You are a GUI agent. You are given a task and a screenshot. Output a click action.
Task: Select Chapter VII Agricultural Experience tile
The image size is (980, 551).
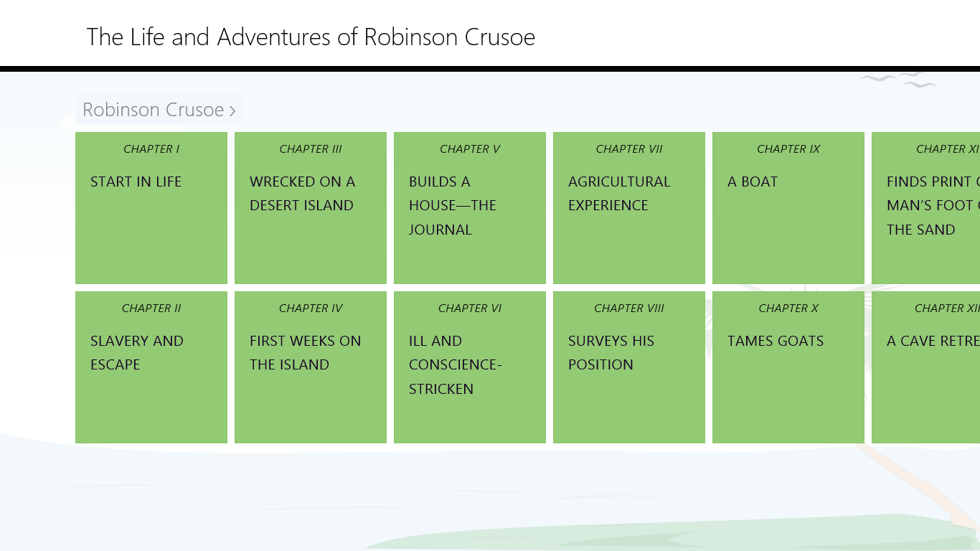pyautogui.click(x=629, y=208)
